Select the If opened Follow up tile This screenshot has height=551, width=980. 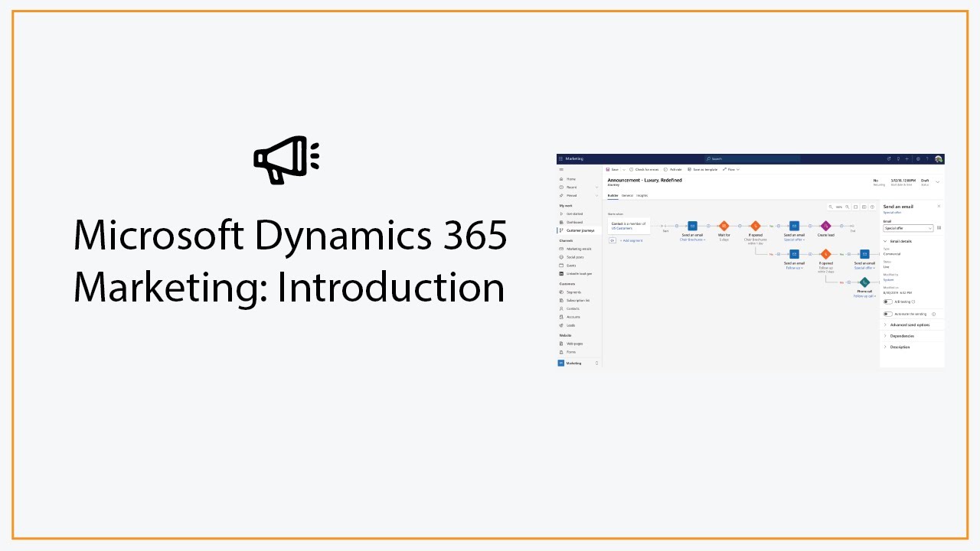825,254
